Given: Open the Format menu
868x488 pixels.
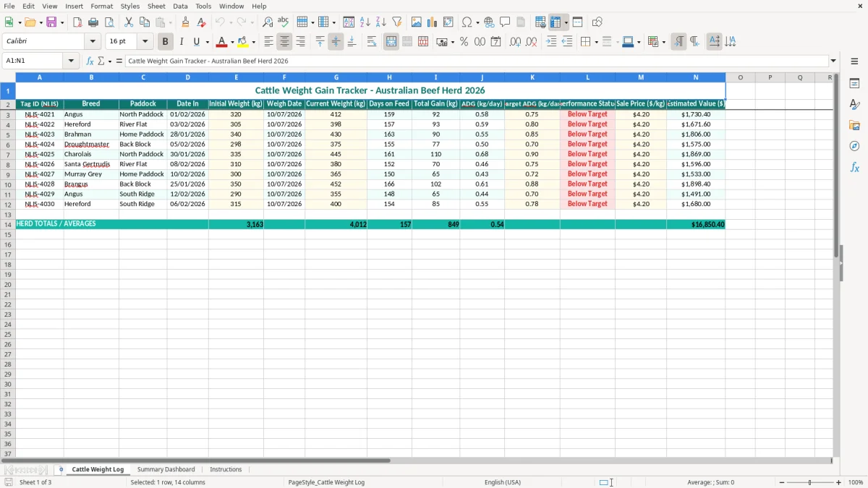Looking at the screenshot, I should [x=102, y=6].
